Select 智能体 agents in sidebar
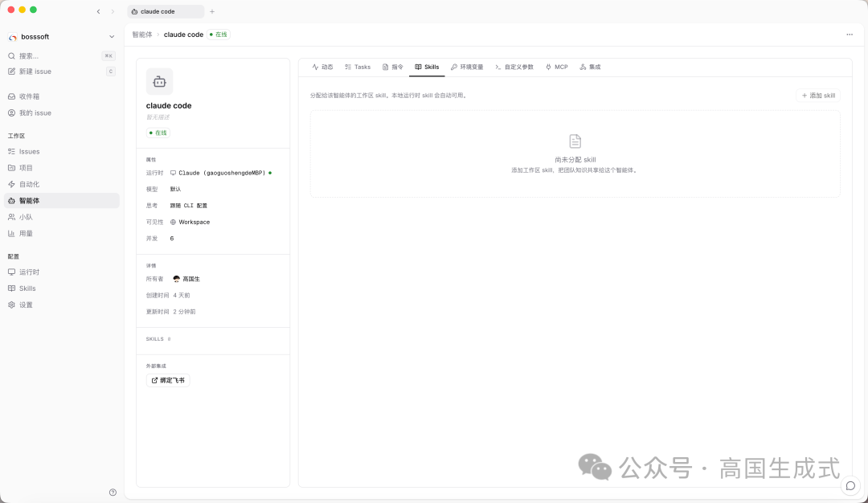Screen dimensions: 868x503 click(x=61, y=201)
